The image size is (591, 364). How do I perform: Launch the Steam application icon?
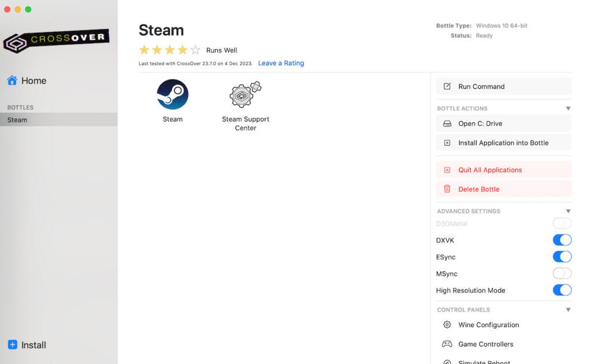(173, 95)
